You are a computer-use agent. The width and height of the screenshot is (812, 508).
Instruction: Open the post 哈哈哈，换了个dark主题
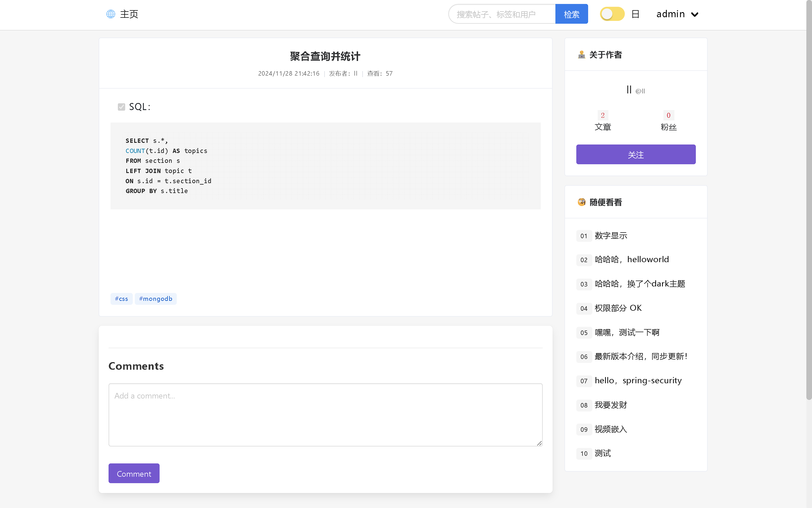pos(640,284)
